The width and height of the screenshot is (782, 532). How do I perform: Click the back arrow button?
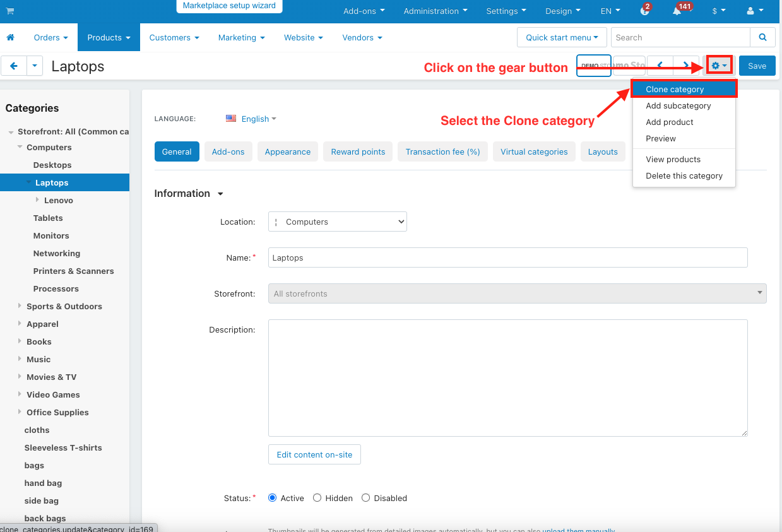(x=14, y=66)
